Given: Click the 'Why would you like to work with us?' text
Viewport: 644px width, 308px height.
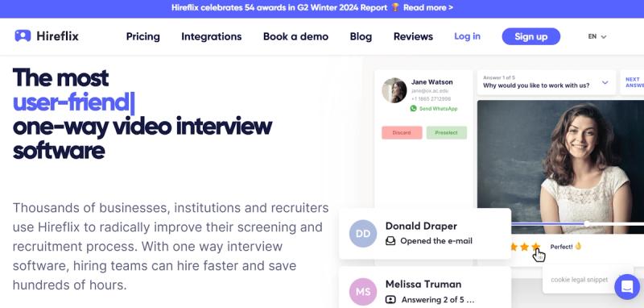Looking at the screenshot, I should [x=536, y=85].
